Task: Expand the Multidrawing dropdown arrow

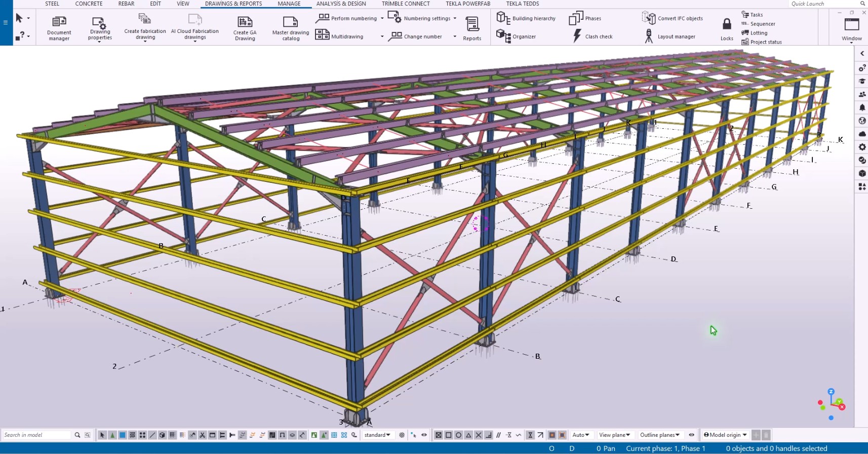Action: click(382, 36)
